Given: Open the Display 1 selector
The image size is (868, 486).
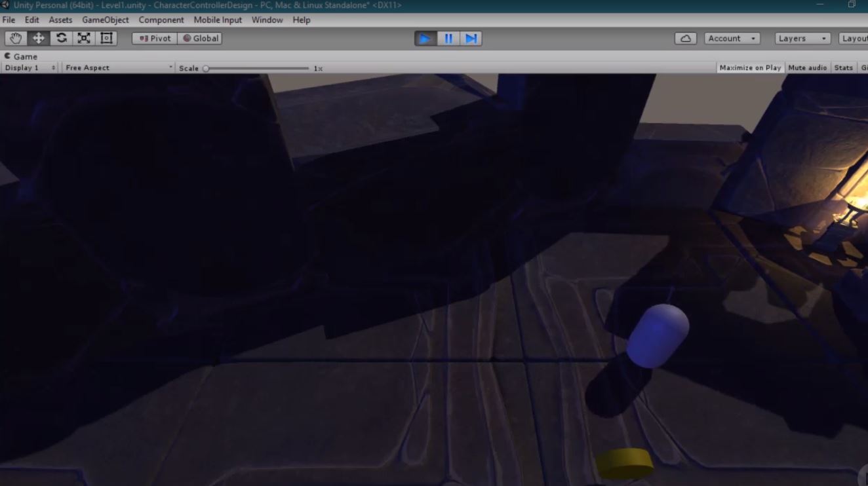Looking at the screenshot, I should click(x=28, y=67).
